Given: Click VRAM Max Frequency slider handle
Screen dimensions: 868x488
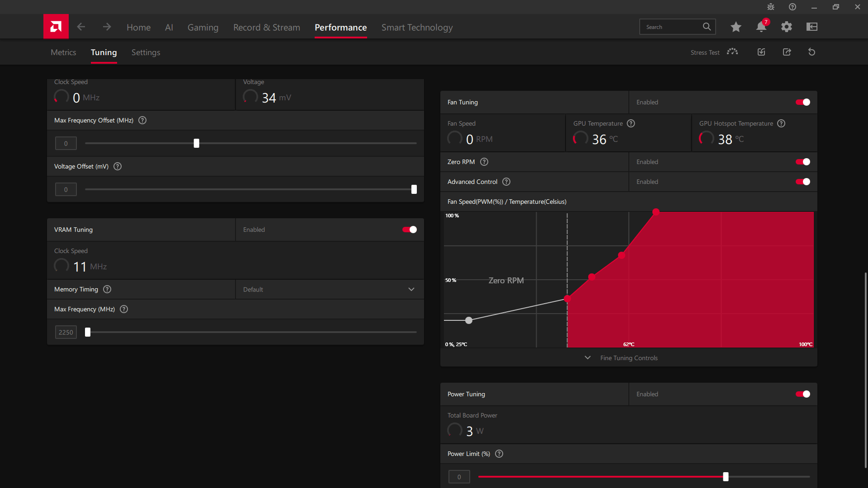Looking at the screenshot, I should point(88,332).
